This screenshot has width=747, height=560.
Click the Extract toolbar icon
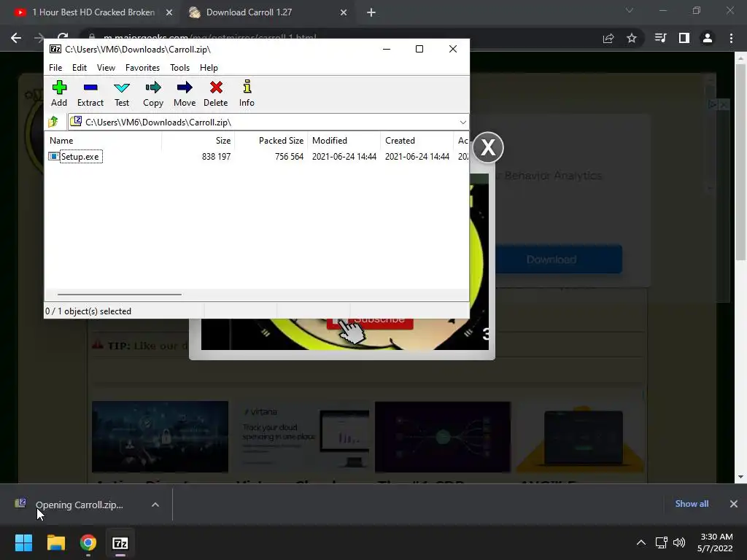(90, 93)
